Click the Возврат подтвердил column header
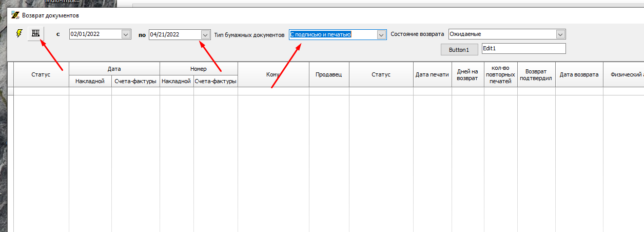 tap(536, 74)
